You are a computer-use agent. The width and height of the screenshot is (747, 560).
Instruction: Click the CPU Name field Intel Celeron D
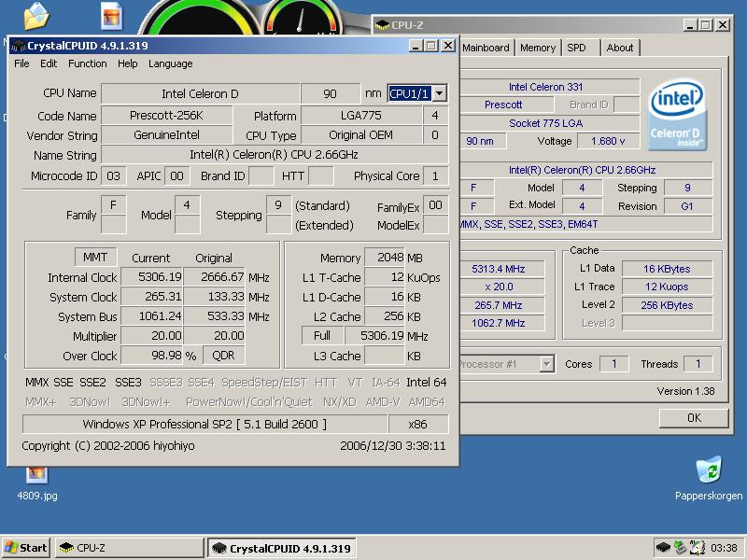coord(200,93)
